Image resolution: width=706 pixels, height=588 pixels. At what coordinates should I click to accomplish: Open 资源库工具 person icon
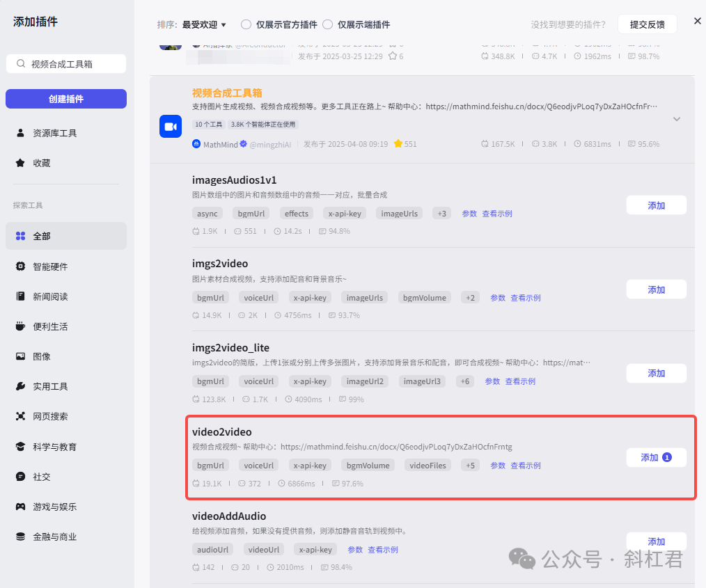(x=20, y=133)
